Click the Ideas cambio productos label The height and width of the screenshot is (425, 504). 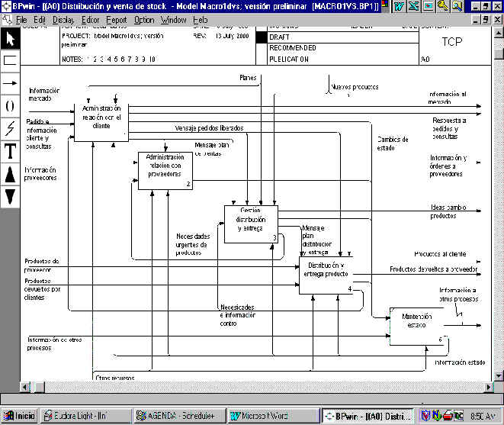[x=448, y=211]
